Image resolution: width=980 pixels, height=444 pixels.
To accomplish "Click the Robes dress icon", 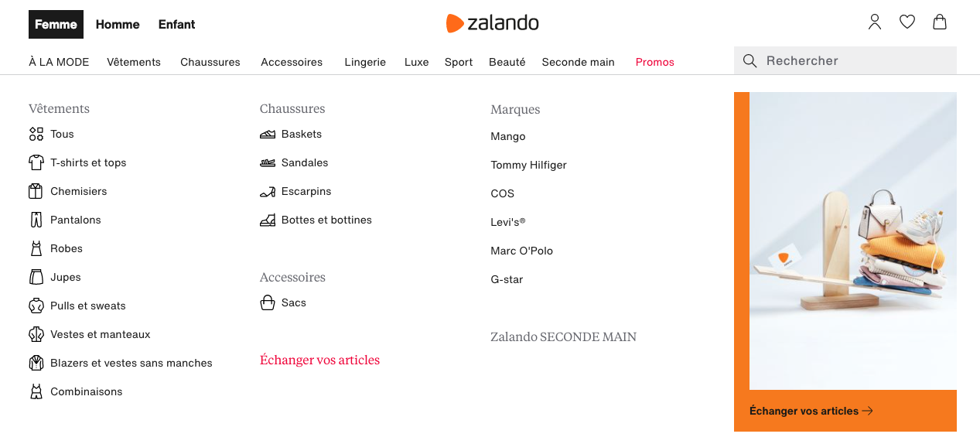I will click(x=36, y=248).
